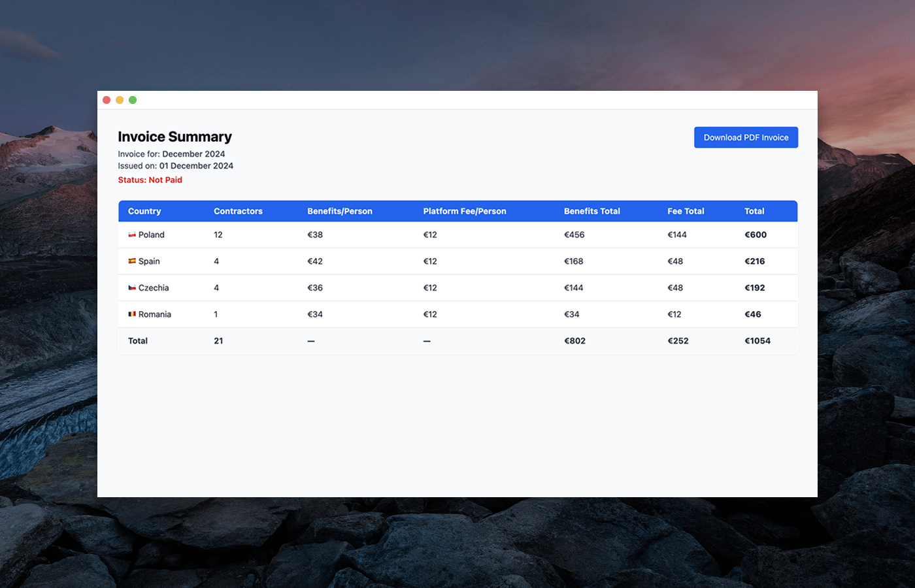Close the invoice window using red button
915x588 pixels.
click(x=107, y=100)
